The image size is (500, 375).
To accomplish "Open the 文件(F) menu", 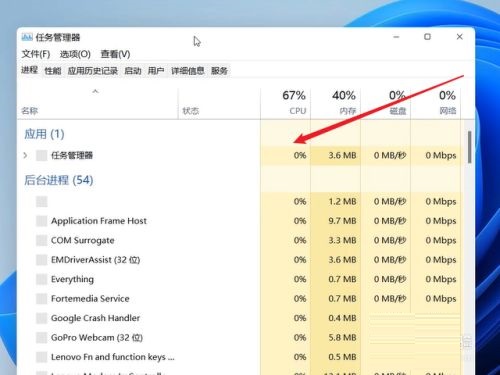I will 36,54.
